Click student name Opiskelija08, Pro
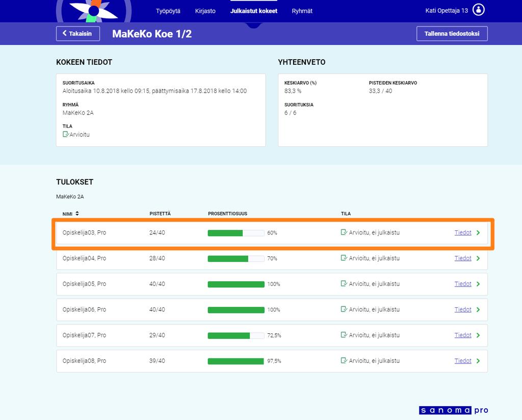The image size is (522, 420). tap(84, 361)
